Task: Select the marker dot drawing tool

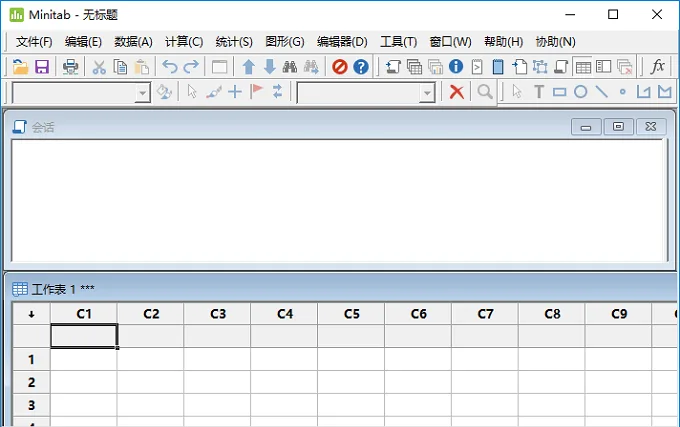Action: point(623,92)
